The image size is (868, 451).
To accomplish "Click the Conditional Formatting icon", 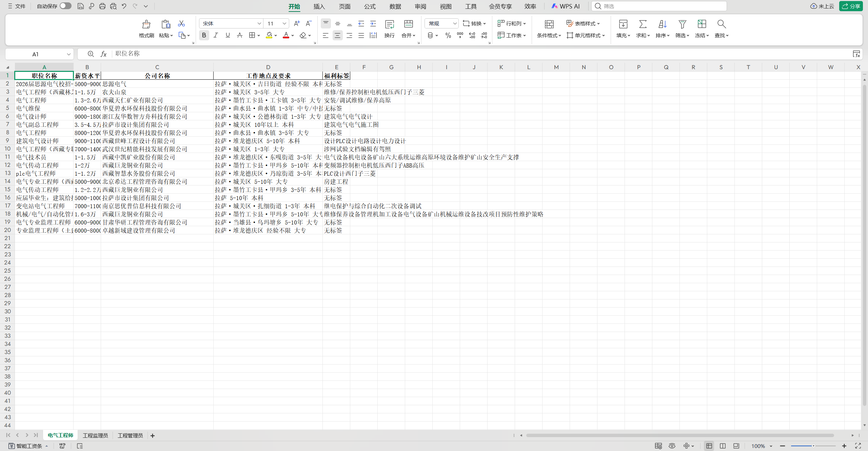I will [549, 24].
